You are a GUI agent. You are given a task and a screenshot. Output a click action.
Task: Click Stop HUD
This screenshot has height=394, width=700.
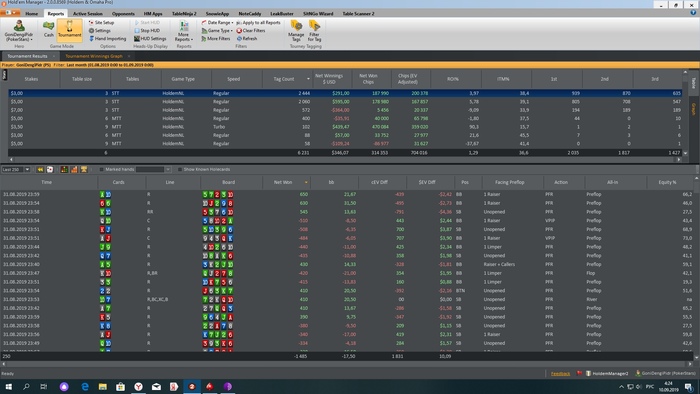[147, 30]
